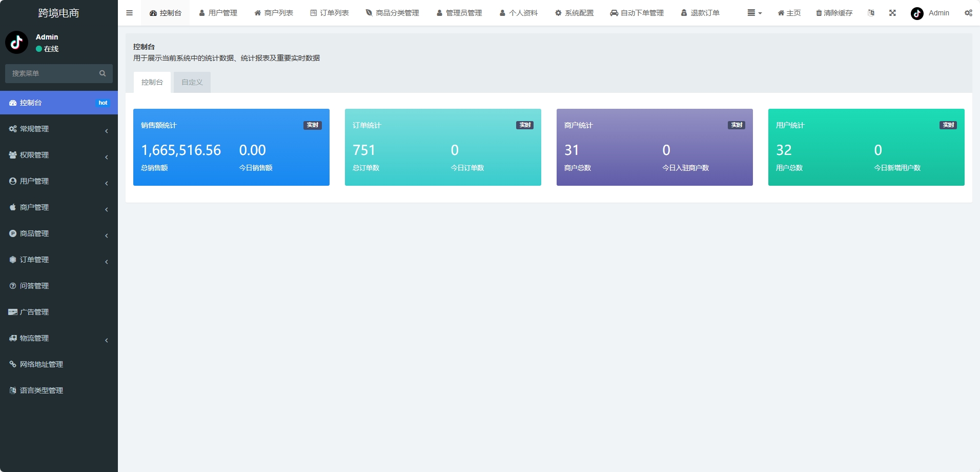Click the 跨境电商 site title
This screenshot has height=472, width=980.
pyautogui.click(x=59, y=13)
